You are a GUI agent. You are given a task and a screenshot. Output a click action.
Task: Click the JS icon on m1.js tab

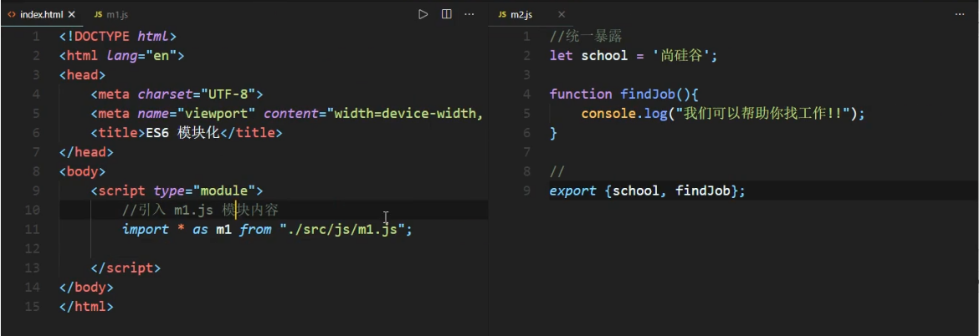98,13
